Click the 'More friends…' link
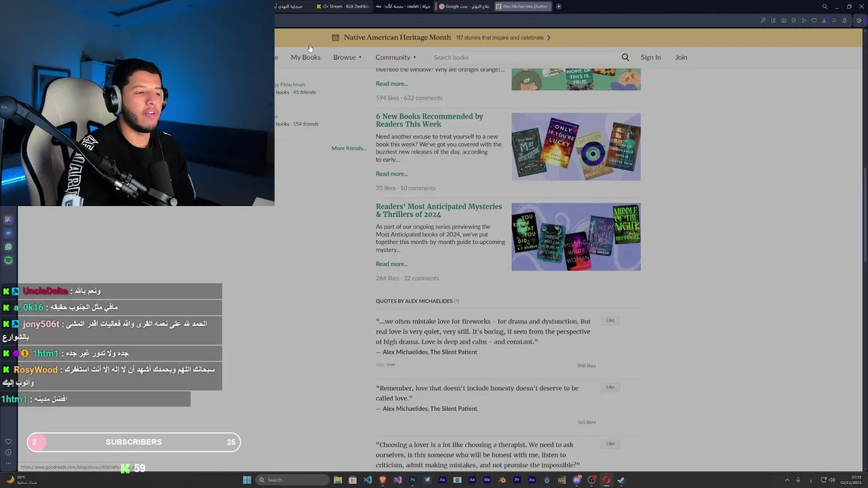Image resolution: width=868 pixels, height=488 pixels. tap(349, 148)
